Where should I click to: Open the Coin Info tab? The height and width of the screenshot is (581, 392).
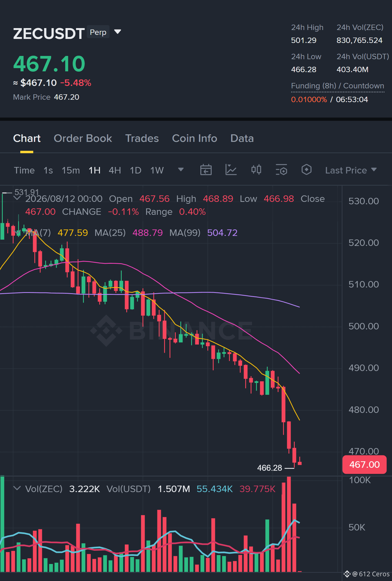(195, 138)
